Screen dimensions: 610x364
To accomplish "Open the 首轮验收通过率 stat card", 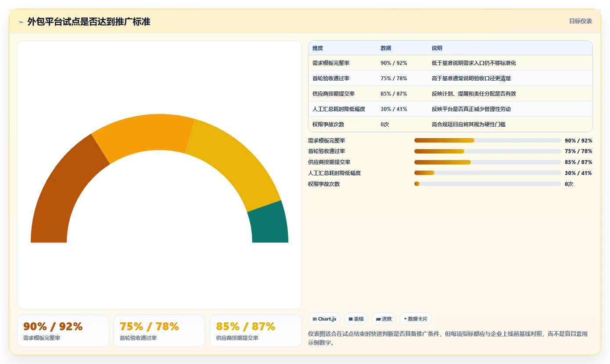I will [x=159, y=331].
